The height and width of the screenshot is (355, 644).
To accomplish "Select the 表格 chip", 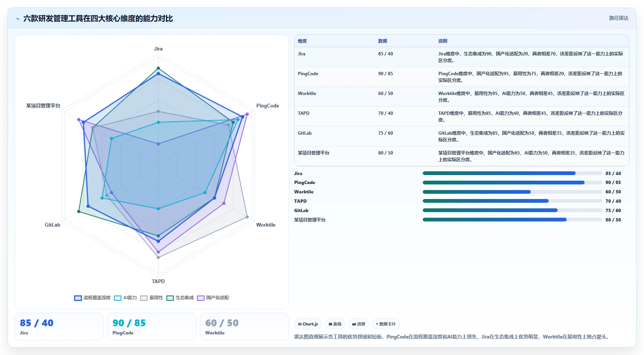I will point(335,324).
